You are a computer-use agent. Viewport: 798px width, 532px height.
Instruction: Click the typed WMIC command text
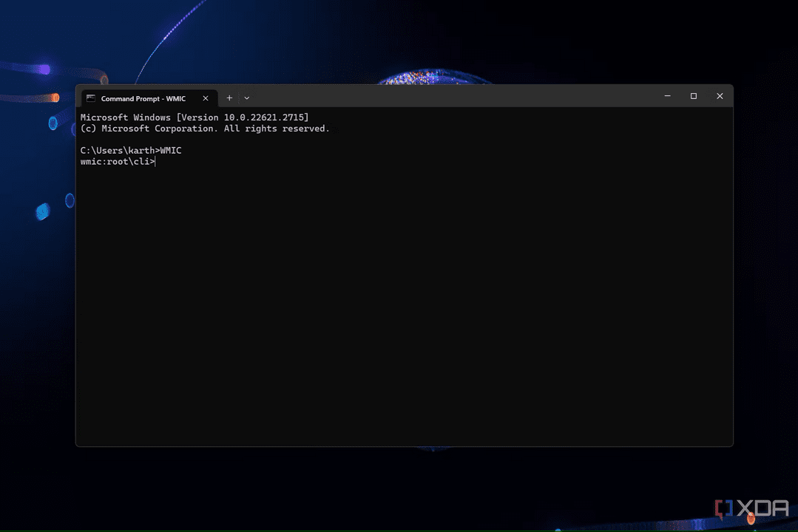[x=171, y=150]
